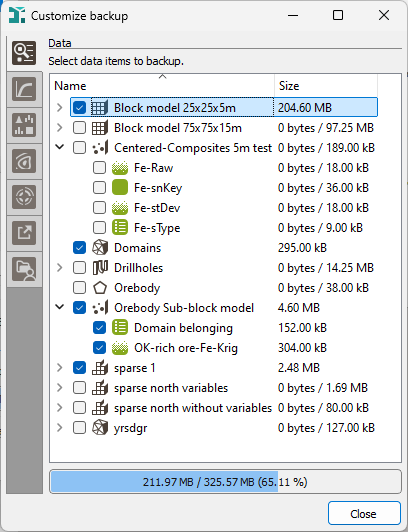Open the folder-with-user sidebar icon
The width and height of the screenshot is (408, 532).
(24, 269)
